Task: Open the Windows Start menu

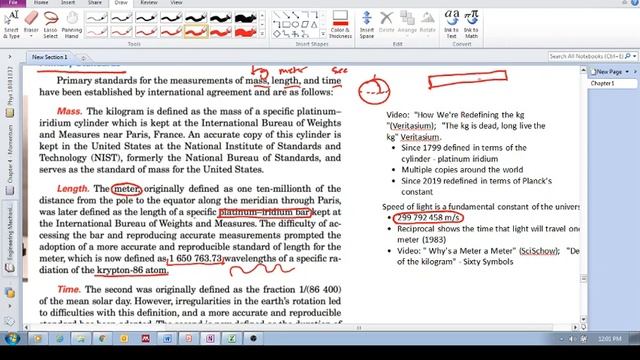Action: (x=11, y=338)
